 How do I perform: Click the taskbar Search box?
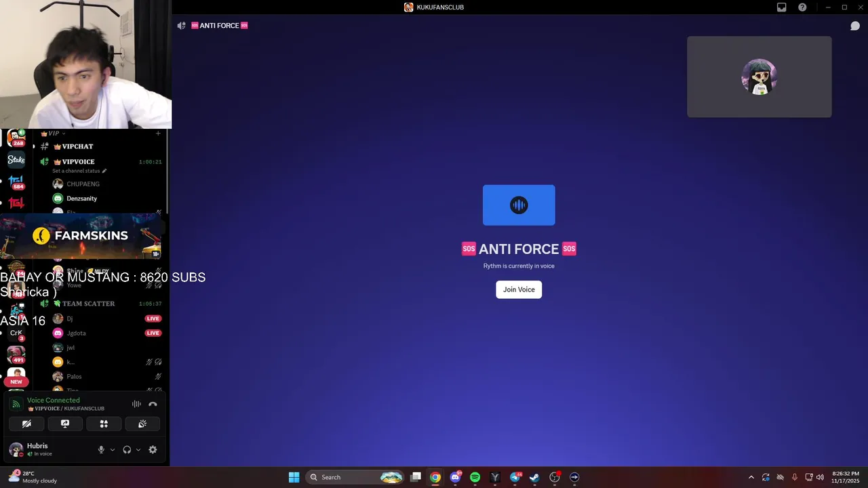point(355,477)
